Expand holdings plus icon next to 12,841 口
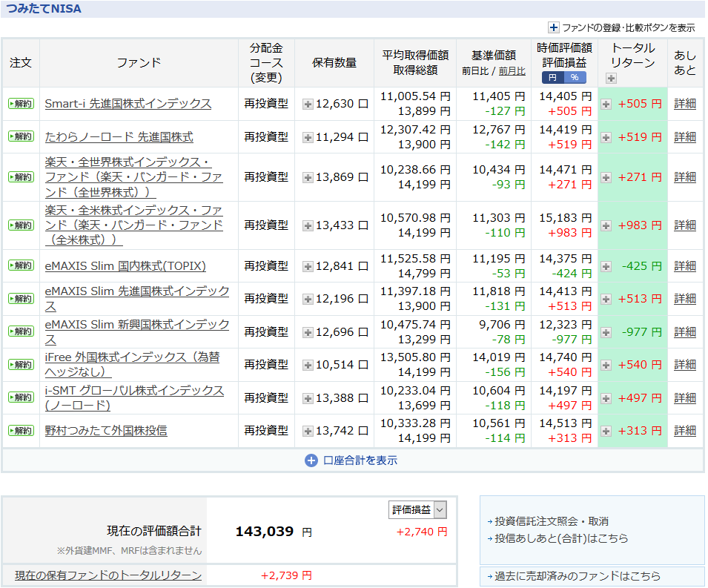 coord(308,266)
